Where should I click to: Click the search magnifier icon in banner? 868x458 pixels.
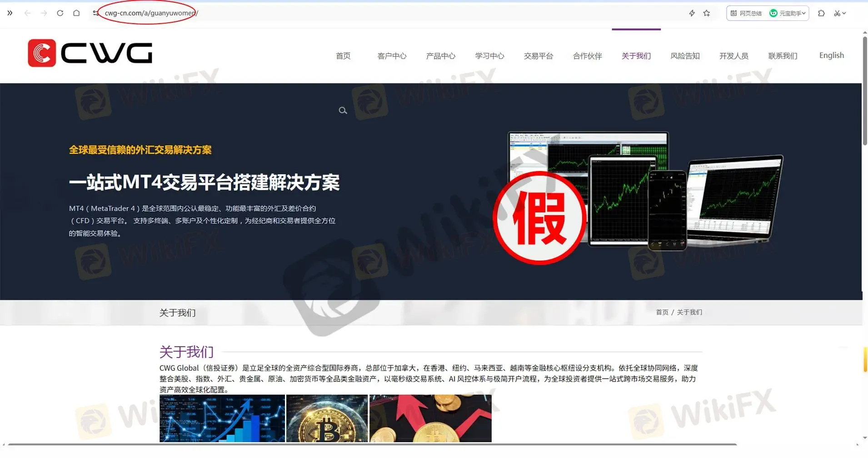(x=343, y=111)
